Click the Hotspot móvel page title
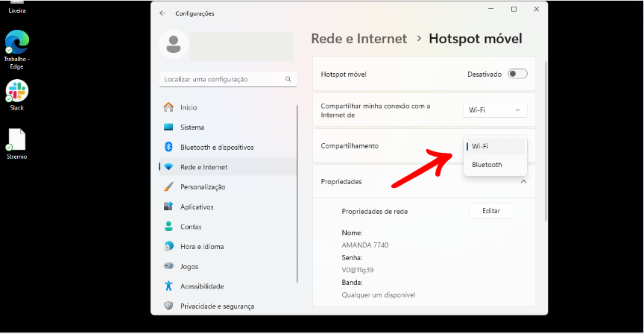Viewport: 644px width, 334px height. point(476,39)
